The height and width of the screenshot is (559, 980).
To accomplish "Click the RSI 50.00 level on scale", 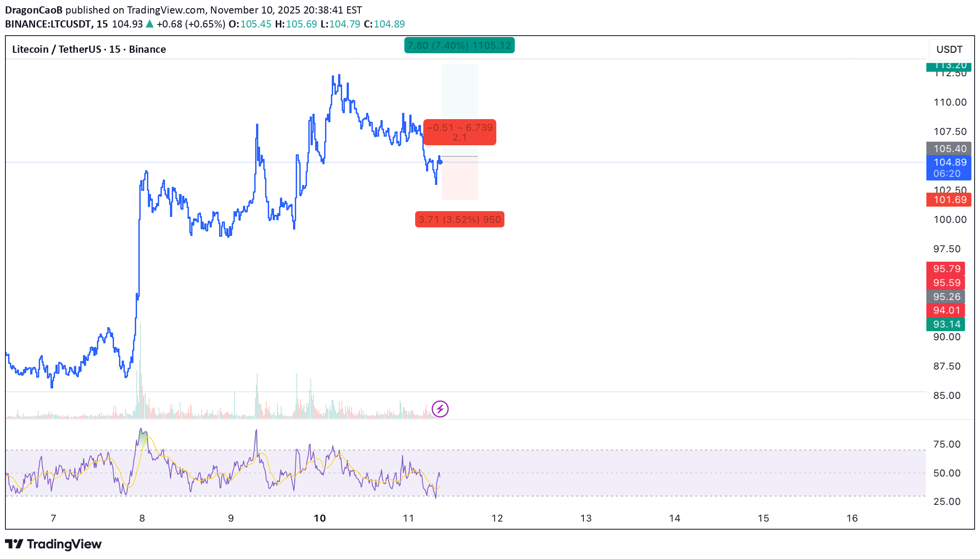I will pyautogui.click(x=947, y=473).
